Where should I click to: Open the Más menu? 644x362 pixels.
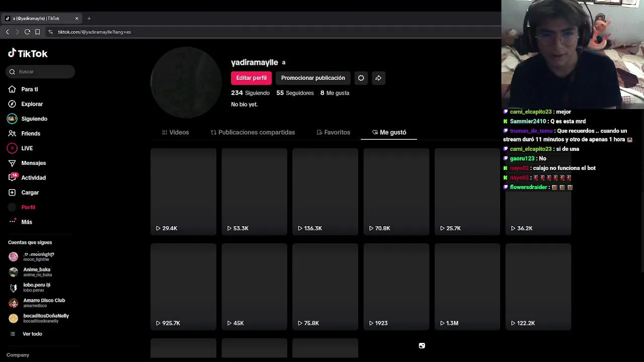pyautogui.click(x=20, y=222)
